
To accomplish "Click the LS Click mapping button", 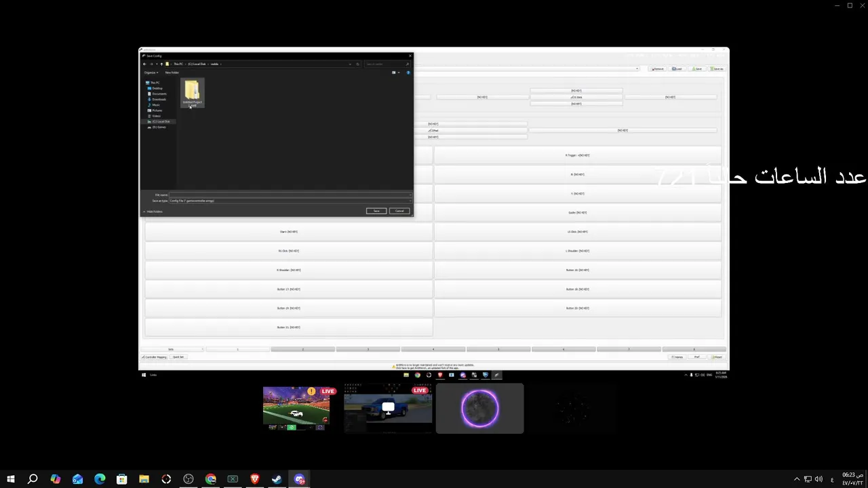I will pos(577,232).
